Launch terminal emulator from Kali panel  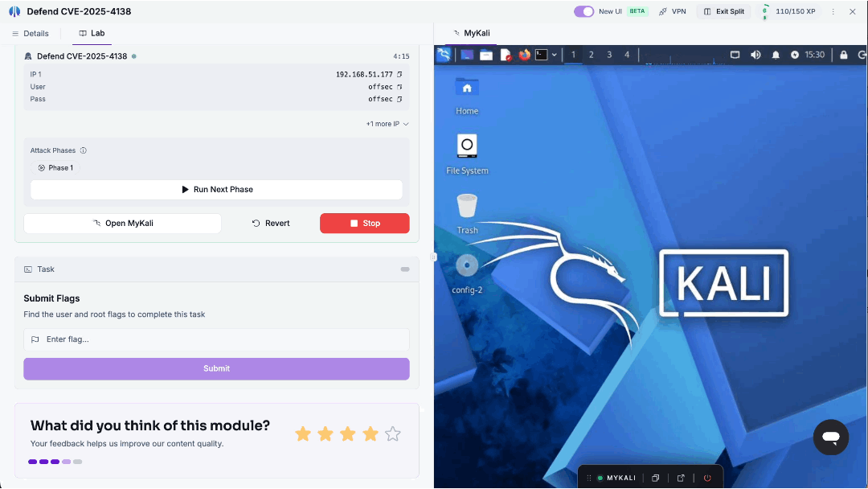542,55
